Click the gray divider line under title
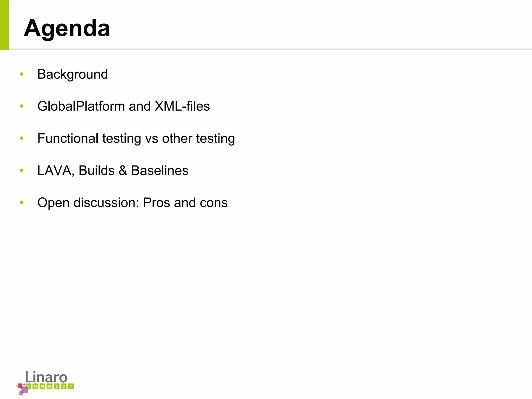Viewport: 532px width, 399px height. pyautogui.click(x=270, y=49)
